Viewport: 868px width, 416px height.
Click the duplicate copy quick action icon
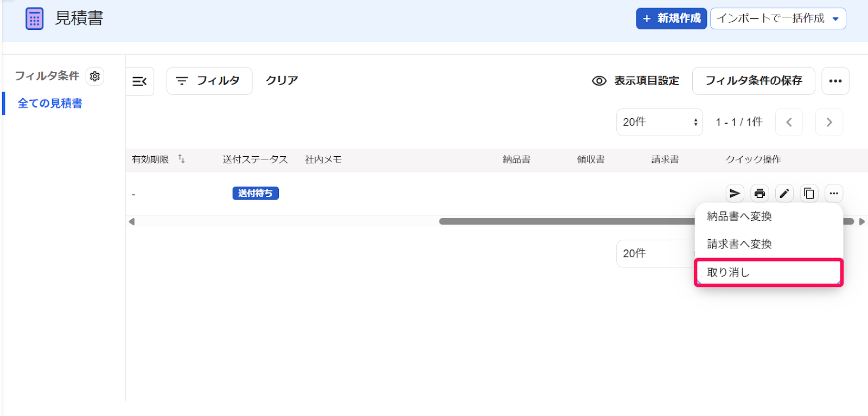click(x=809, y=193)
